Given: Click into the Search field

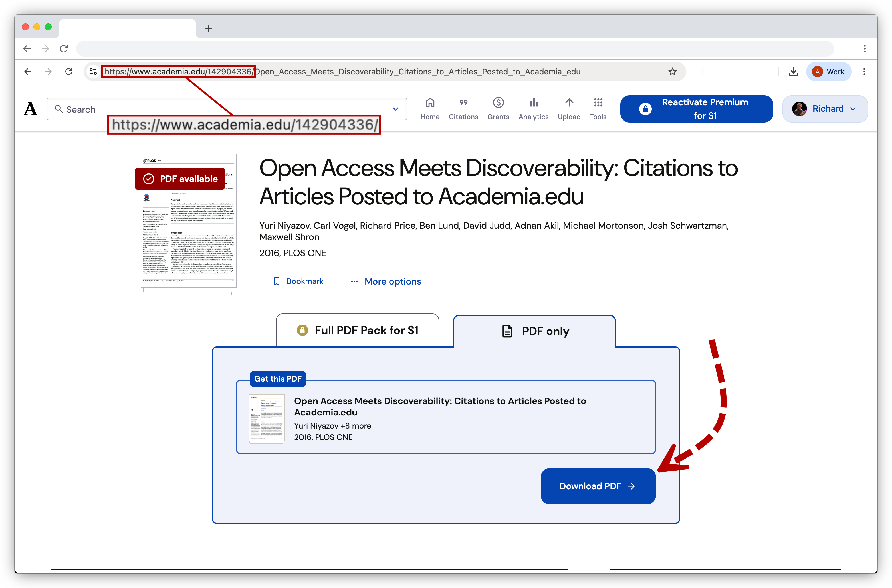Looking at the screenshot, I should click(226, 109).
